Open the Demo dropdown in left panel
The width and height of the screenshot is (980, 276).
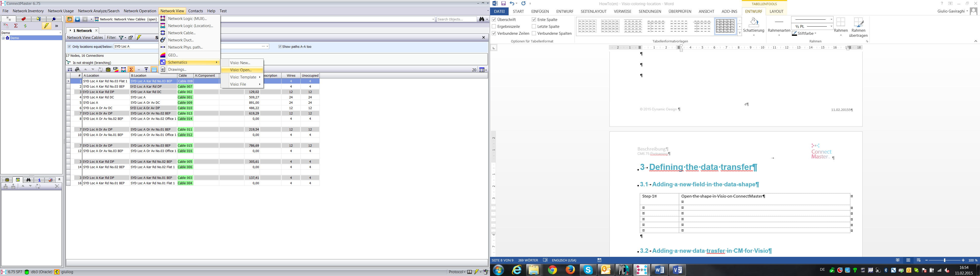(x=60, y=33)
